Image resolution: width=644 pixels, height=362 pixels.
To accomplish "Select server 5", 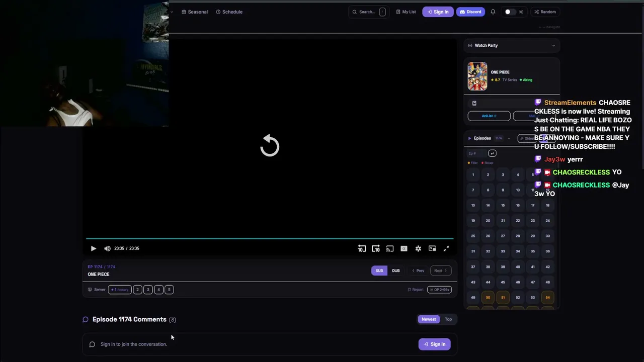I will click(169, 290).
